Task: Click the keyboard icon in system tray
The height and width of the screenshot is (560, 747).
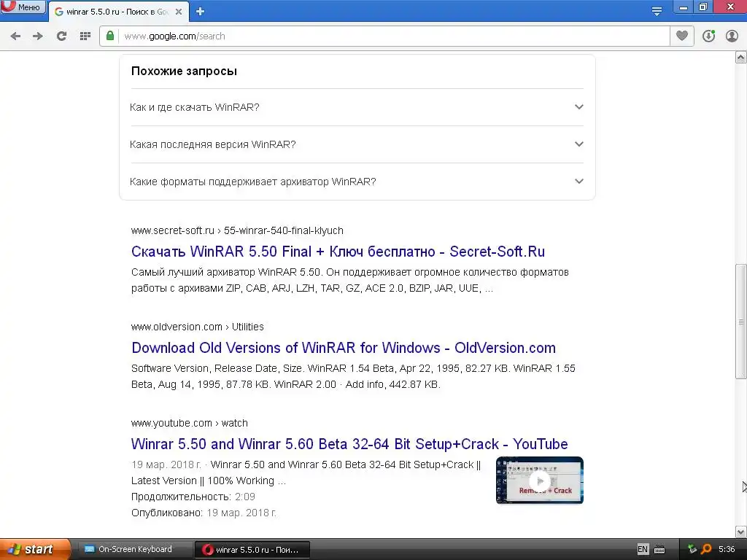Action: click(x=659, y=550)
